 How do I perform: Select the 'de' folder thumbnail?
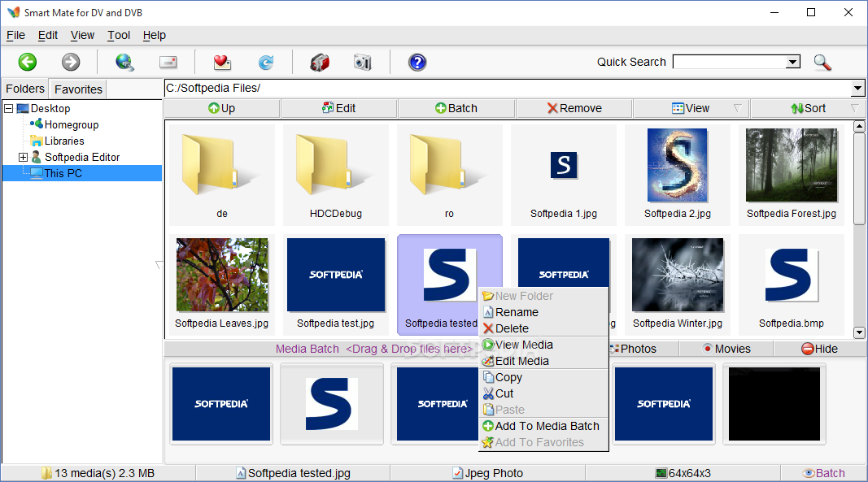point(222,175)
